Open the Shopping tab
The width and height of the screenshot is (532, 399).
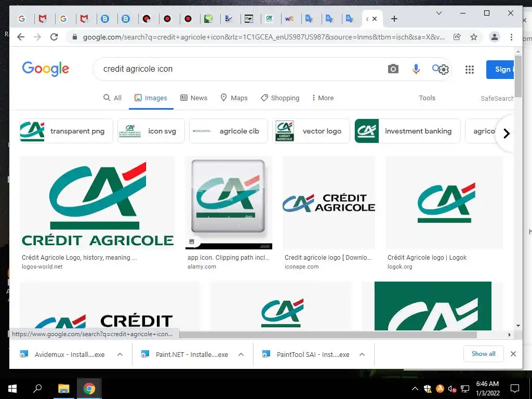(280, 98)
